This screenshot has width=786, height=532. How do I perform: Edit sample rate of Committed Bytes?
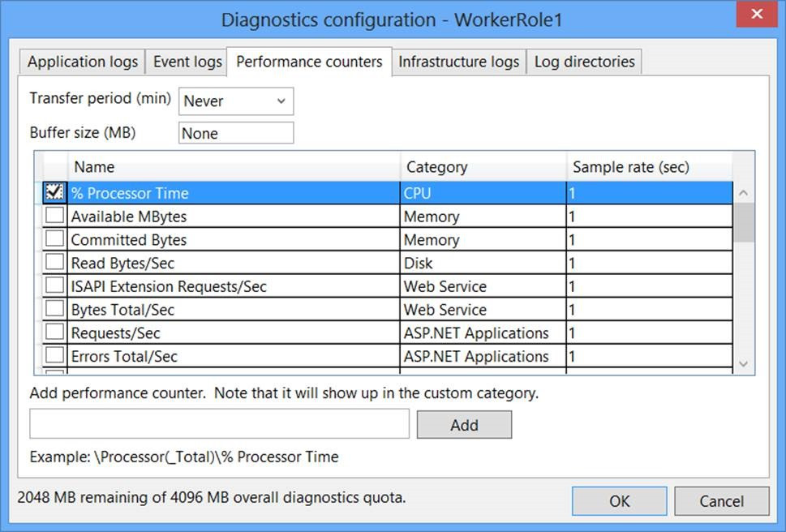(x=650, y=239)
